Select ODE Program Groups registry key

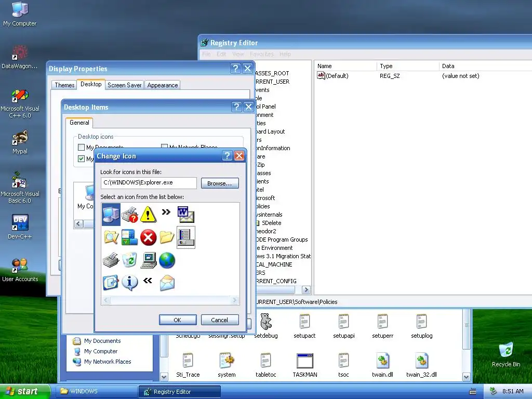tap(282, 240)
